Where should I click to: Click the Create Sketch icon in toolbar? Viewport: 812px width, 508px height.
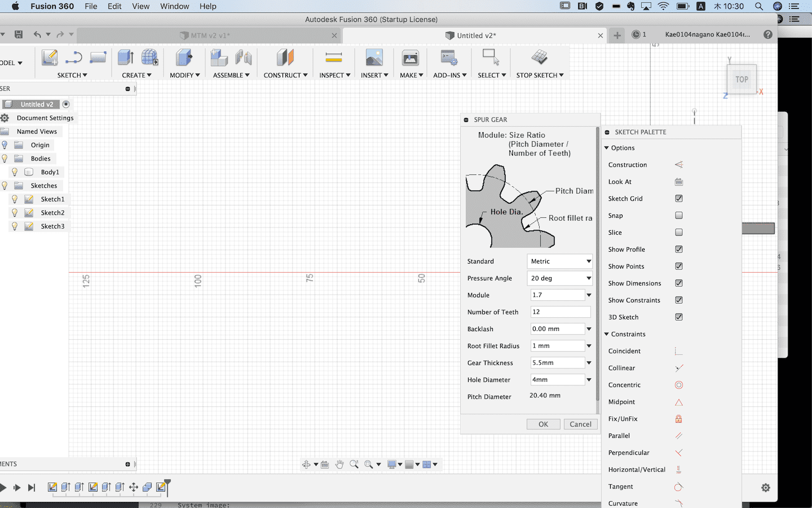click(x=50, y=58)
